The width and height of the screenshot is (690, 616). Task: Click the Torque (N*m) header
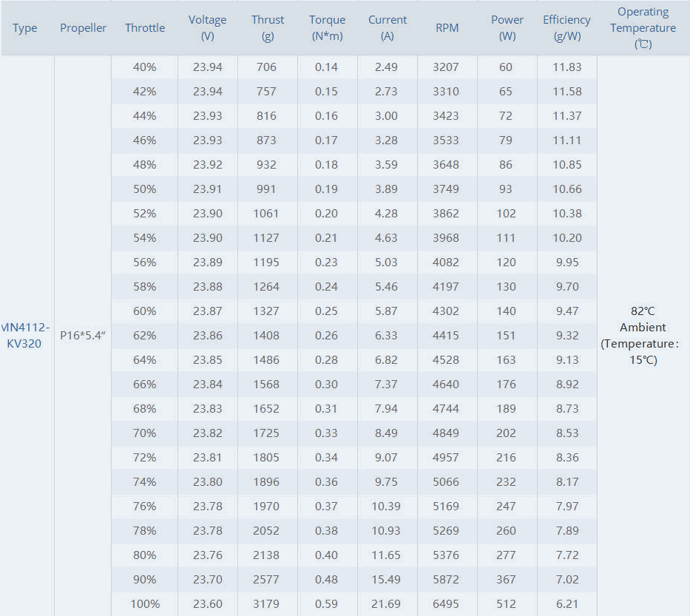(327, 27)
